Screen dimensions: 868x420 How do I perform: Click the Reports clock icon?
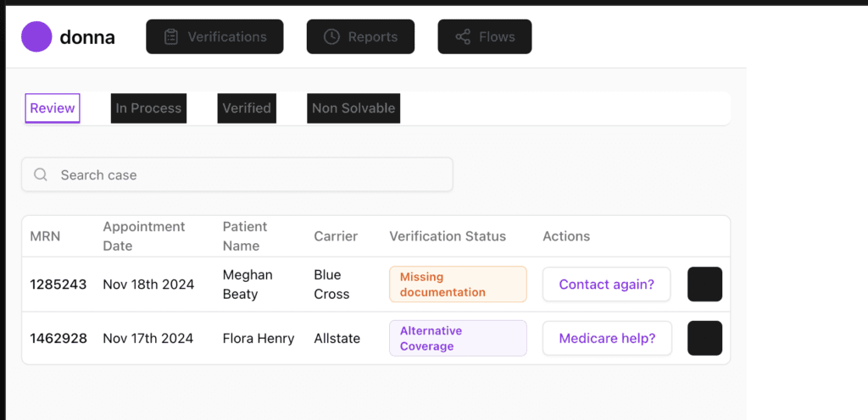tap(331, 37)
